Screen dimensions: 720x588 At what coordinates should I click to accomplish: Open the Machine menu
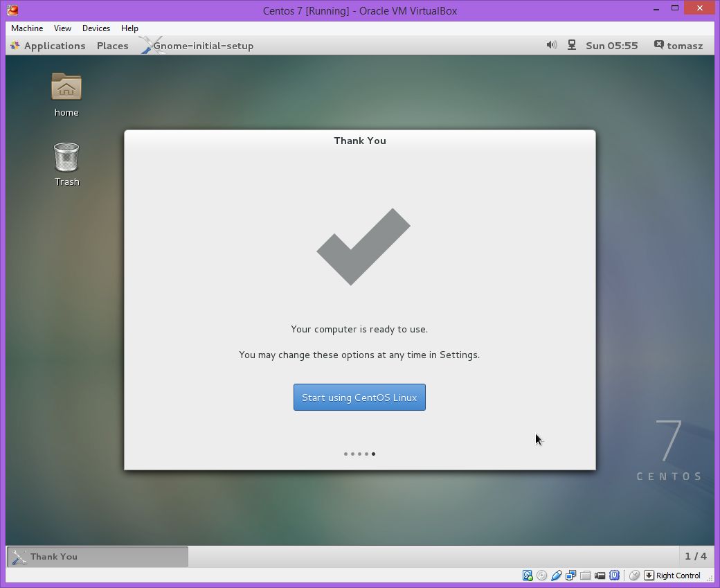tap(27, 28)
